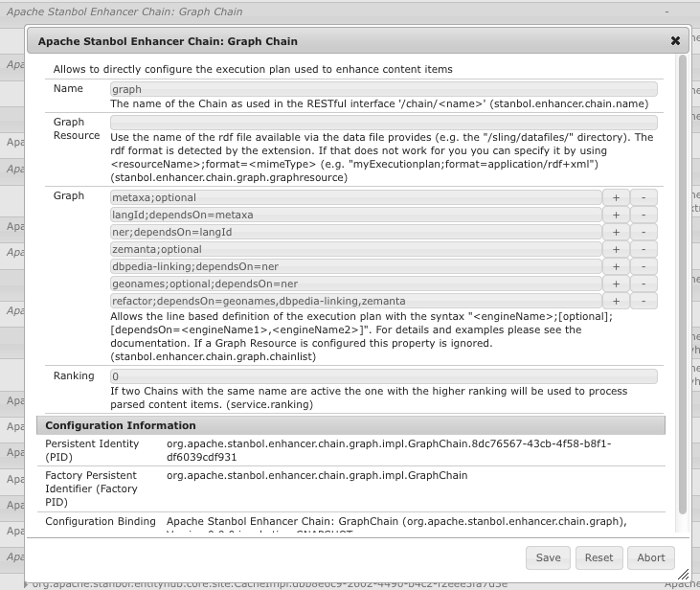The image size is (700, 590).
Task: Click the Ranking input field
Action: (x=383, y=376)
